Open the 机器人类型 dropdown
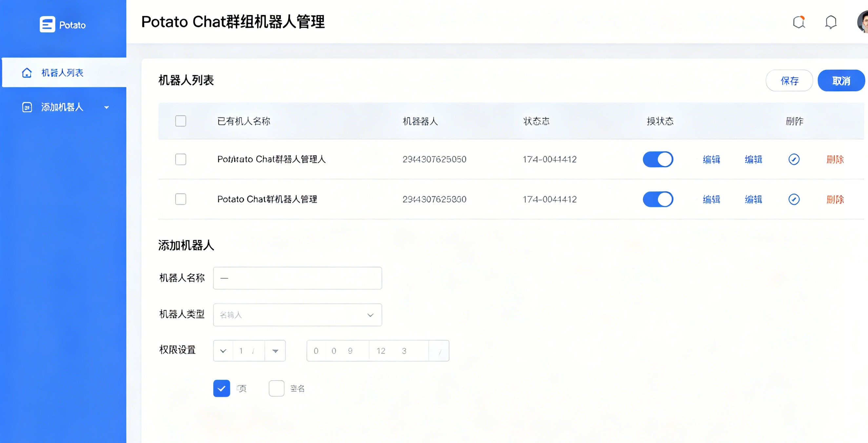 pyautogui.click(x=298, y=315)
